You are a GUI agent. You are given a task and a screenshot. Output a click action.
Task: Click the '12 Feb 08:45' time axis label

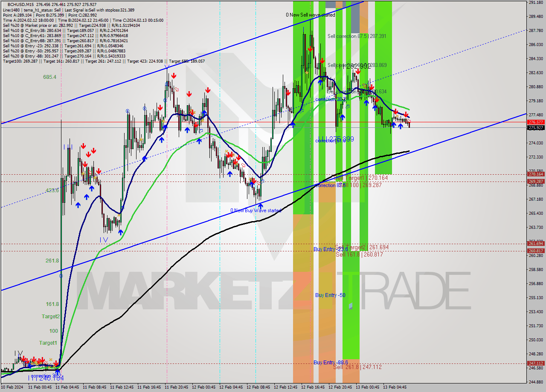click(x=258, y=387)
